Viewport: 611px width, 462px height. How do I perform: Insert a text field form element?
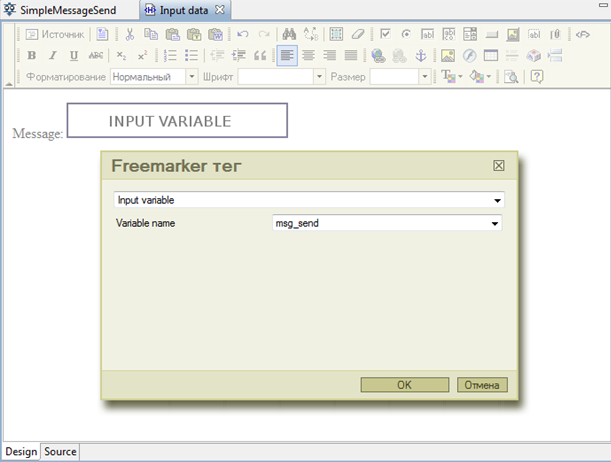pyautogui.click(x=427, y=34)
